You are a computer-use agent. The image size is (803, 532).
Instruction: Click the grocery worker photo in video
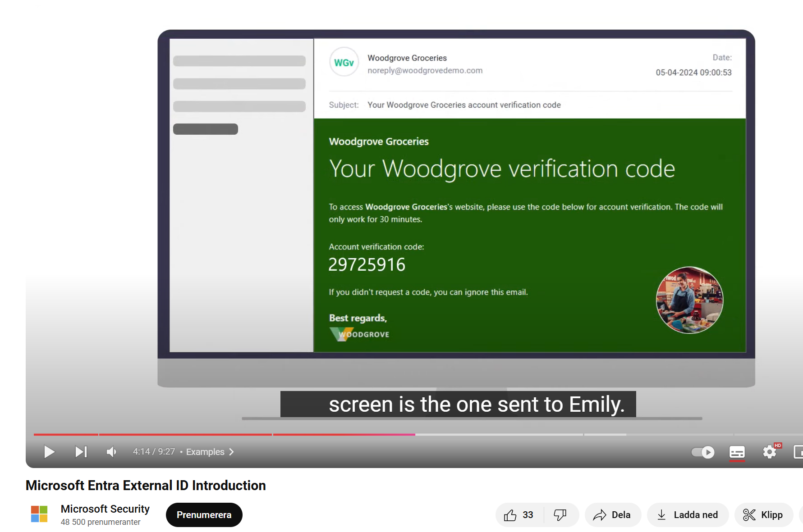click(x=689, y=300)
